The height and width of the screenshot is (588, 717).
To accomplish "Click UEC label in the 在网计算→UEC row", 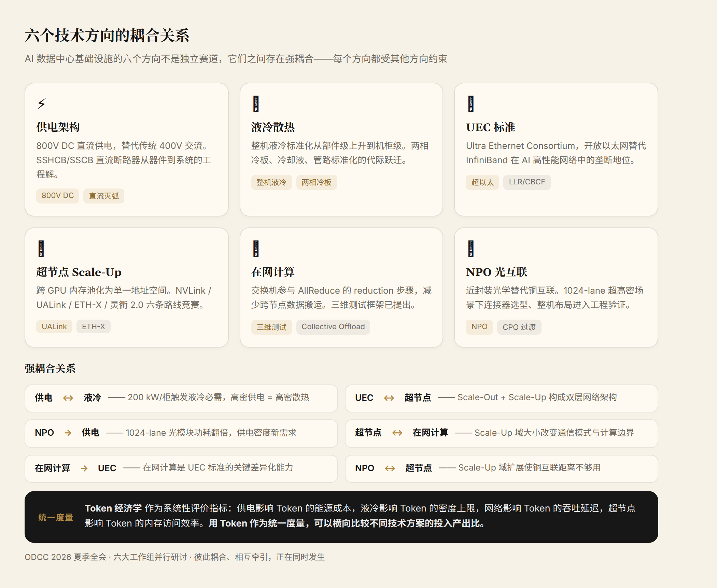I will 107,468.
